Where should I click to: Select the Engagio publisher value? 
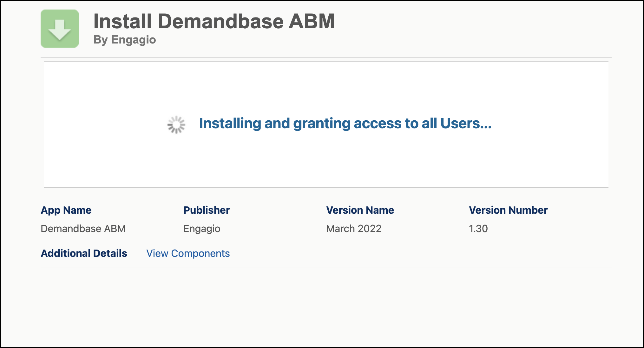(202, 229)
